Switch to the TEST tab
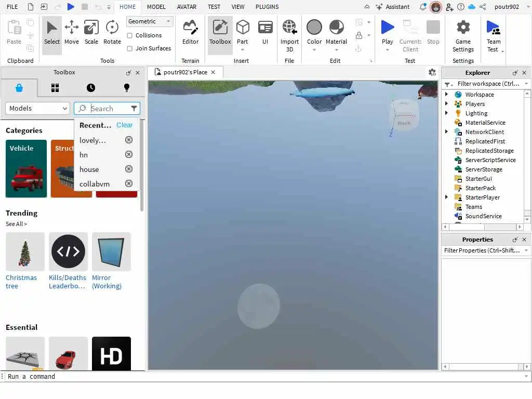Screen dimensions: 532x399 click(x=214, y=7)
